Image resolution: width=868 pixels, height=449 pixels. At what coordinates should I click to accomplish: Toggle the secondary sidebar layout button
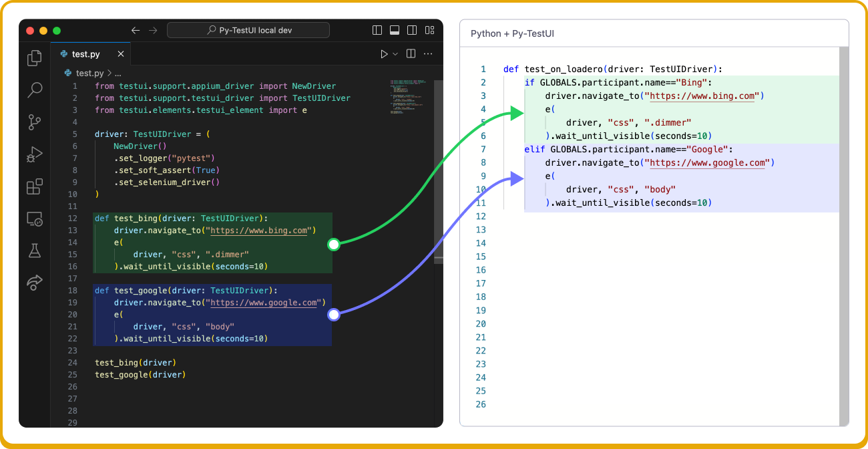click(x=412, y=30)
